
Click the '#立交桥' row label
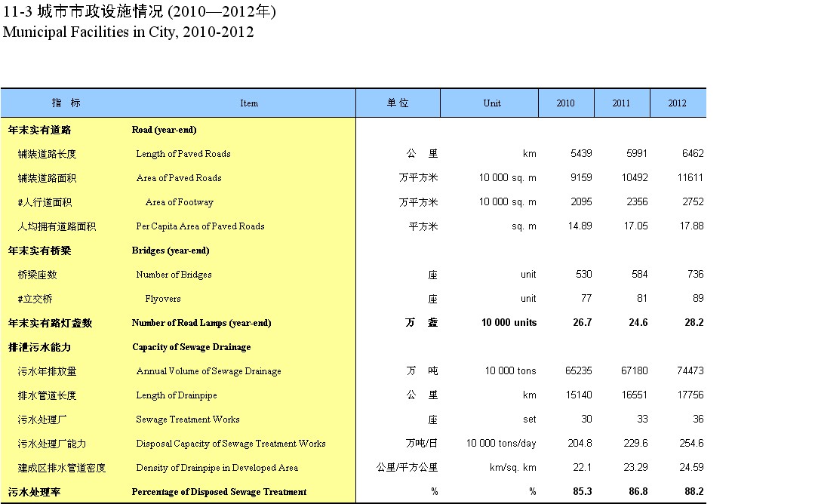pos(35,299)
